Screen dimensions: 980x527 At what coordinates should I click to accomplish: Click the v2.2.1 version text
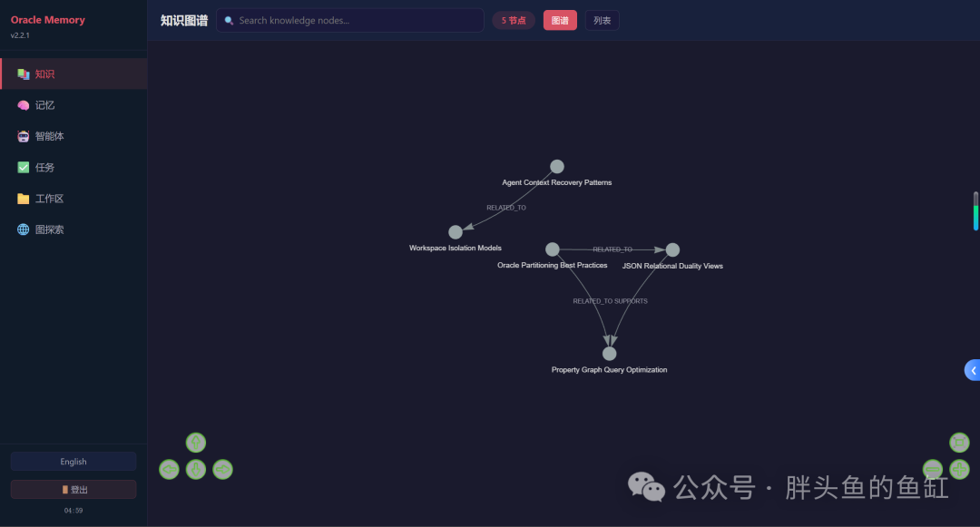pos(20,35)
